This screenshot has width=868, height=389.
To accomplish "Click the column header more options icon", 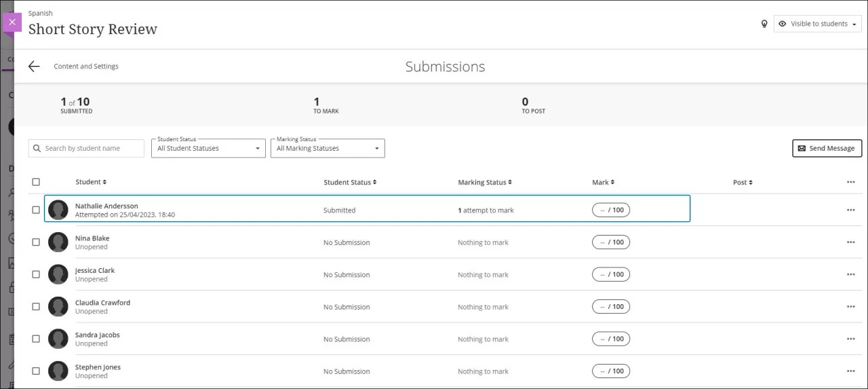I will pos(850,183).
